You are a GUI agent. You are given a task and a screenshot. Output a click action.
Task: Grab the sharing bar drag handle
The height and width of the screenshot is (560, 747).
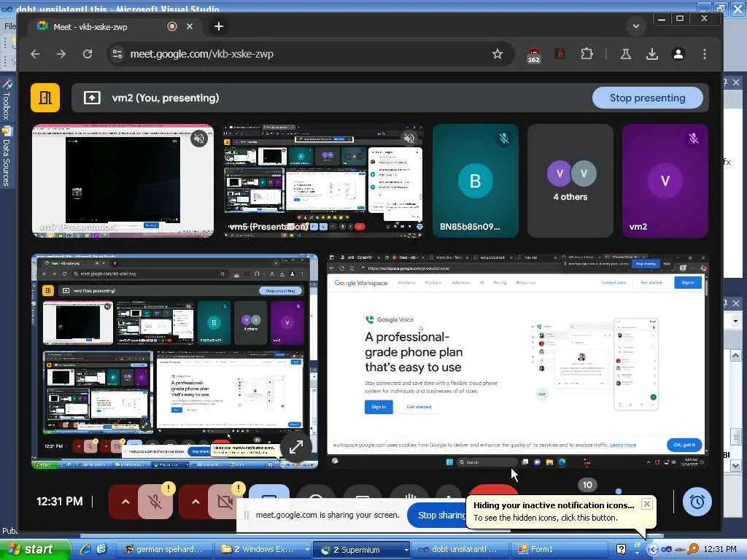pyautogui.click(x=247, y=515)
